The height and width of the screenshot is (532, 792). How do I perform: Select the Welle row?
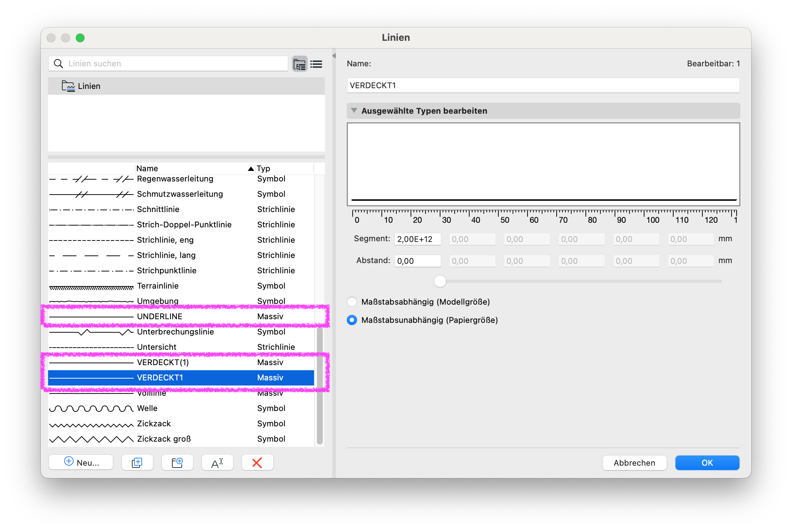(181, 408)
